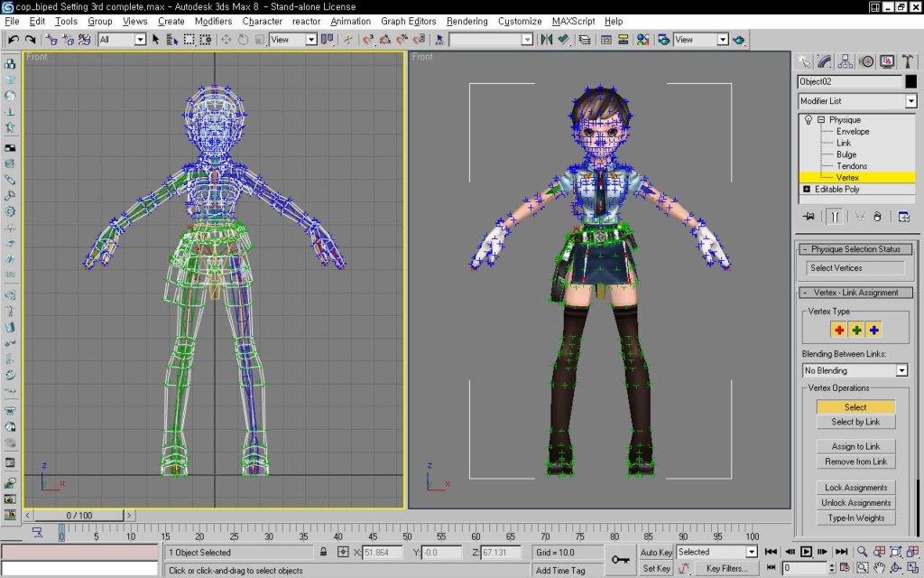
Task: Click the Pin Stack icon
Action: pyautogui.click(x=808, y=217)
